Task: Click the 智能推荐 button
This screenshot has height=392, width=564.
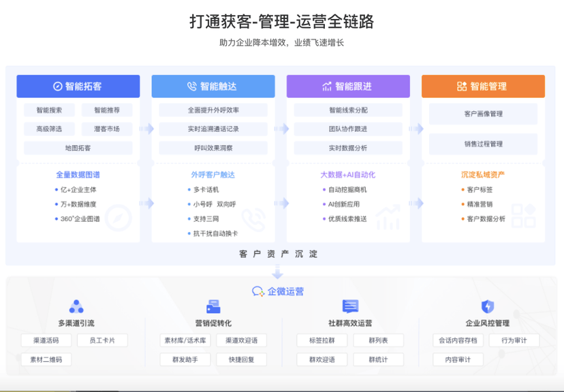Action: (x=107, y=110)
